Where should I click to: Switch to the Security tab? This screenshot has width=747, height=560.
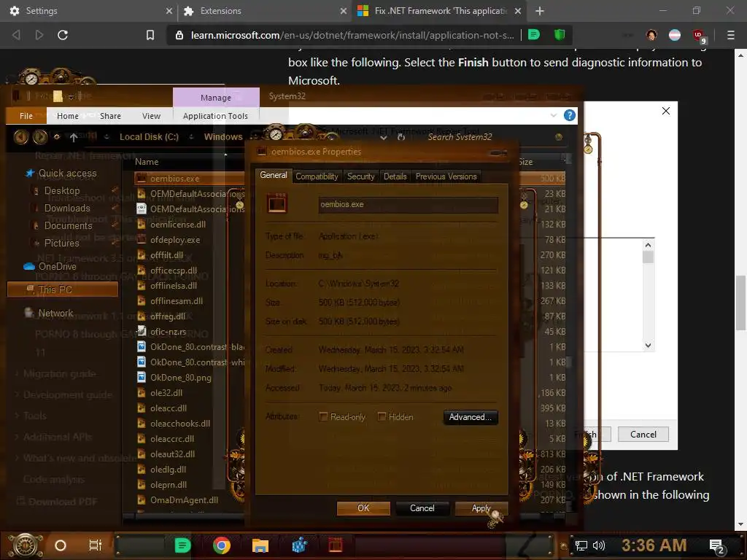coord(360,176)
